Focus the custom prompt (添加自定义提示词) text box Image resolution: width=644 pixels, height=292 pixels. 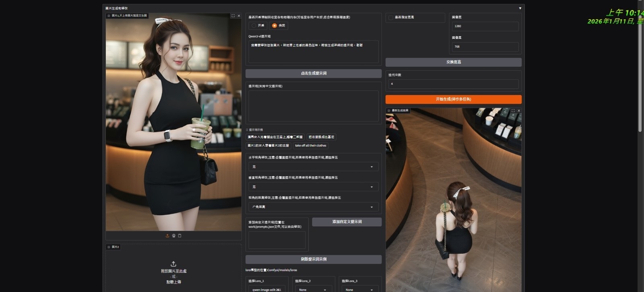(x=277, y=240)
